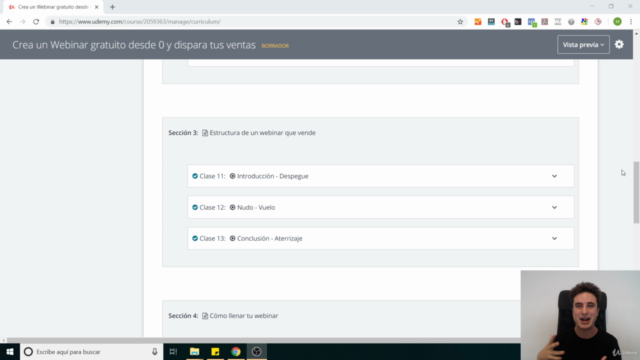The image size is (640, 360).
Task: Click the BORRADOR status label
Action: tap(275, 46)
